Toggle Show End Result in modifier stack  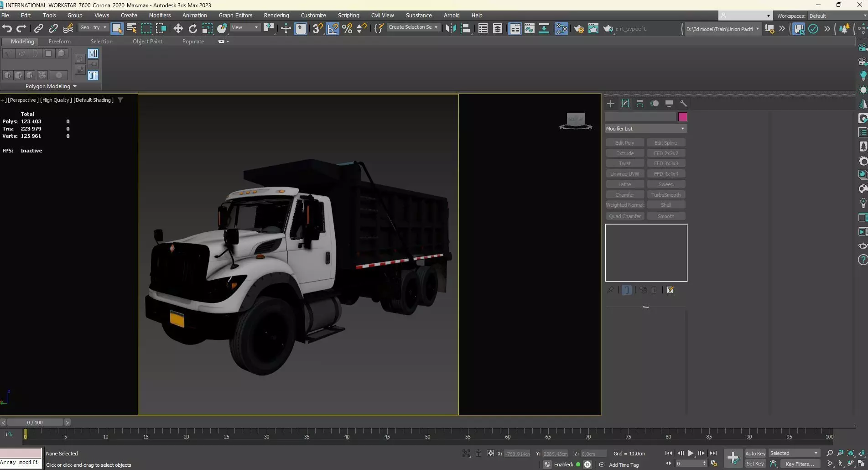click(627, 290)
